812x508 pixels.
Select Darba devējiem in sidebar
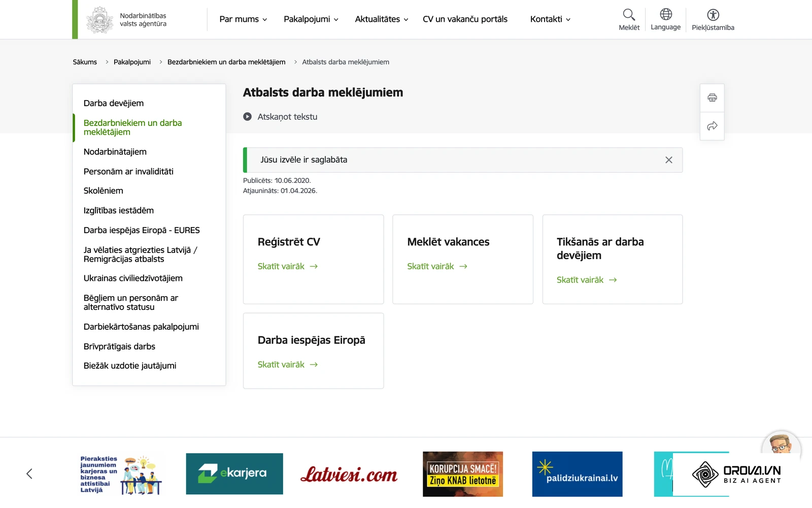[114, 103]
